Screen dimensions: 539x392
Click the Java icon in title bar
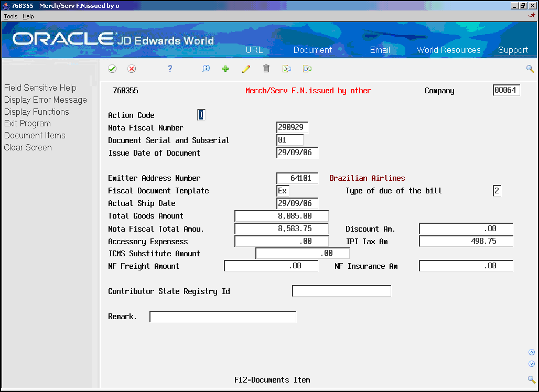click(6, 5)
